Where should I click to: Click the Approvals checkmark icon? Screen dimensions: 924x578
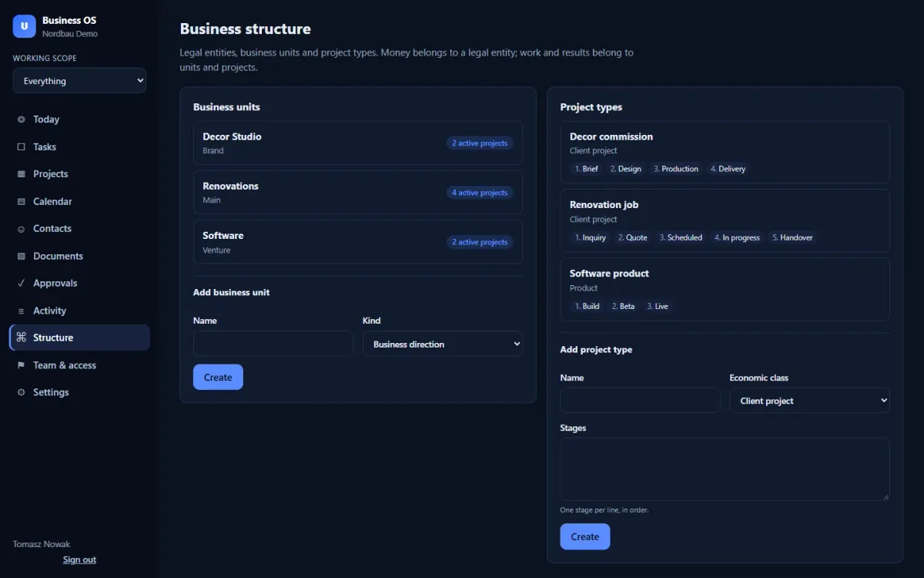[x=21, y=284]
